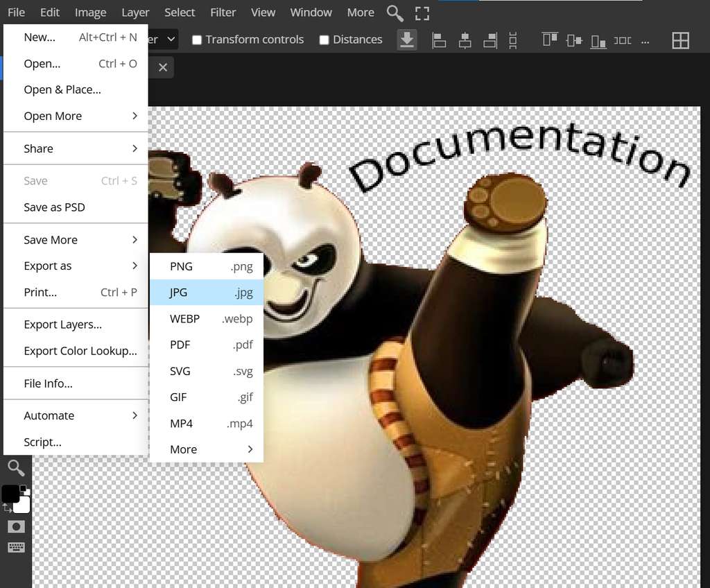Align horizontal centers icon
This screenshot has height=588, width=710.
point(465,40)
